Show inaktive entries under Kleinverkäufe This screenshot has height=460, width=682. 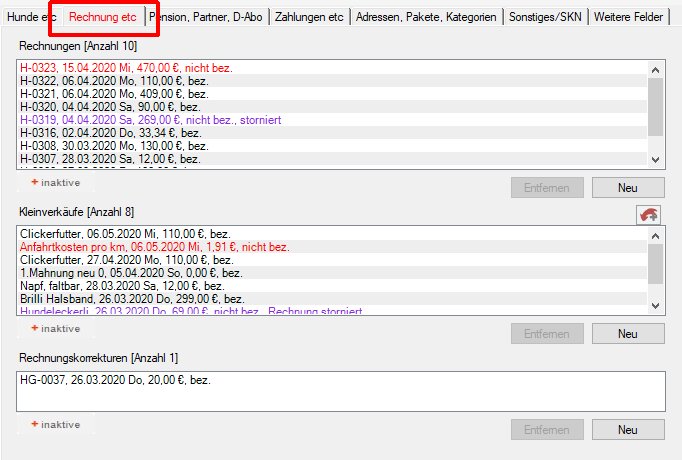click(56, 328)
